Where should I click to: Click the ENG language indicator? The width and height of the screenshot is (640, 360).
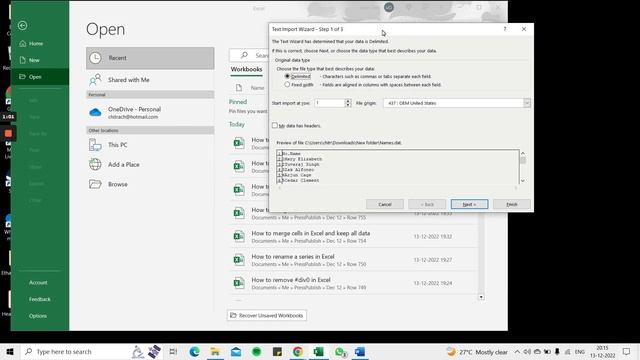tap(580, 352)
